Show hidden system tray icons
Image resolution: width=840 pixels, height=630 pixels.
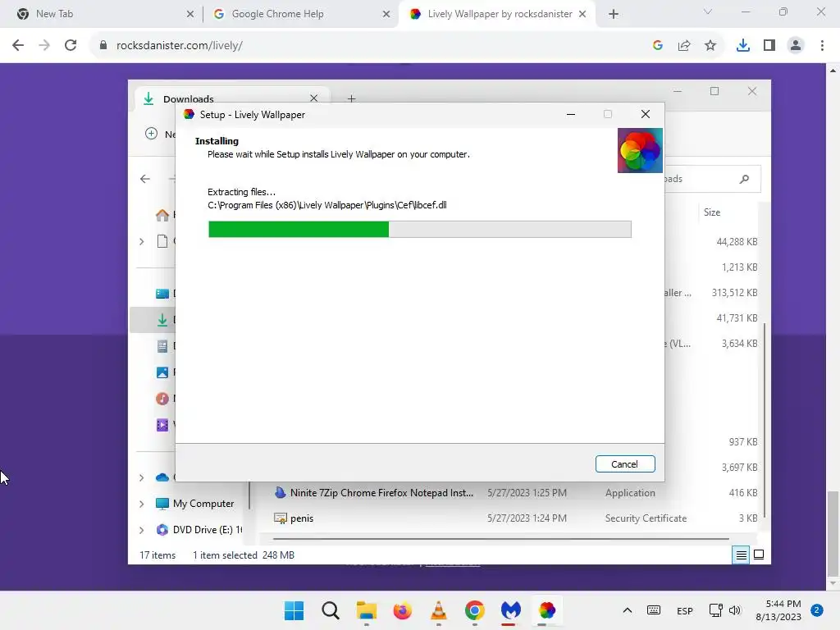[628, 610]
